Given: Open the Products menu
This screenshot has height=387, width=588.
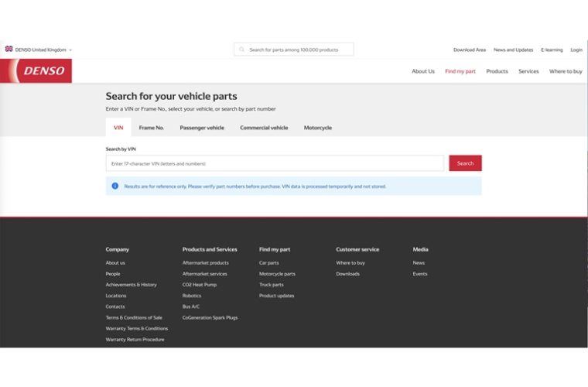Looking at the screenshot, I should pos(497,71).
